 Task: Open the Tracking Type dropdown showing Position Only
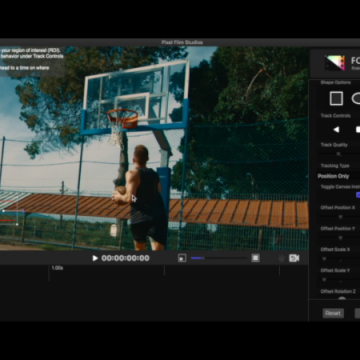pos(338,176)
